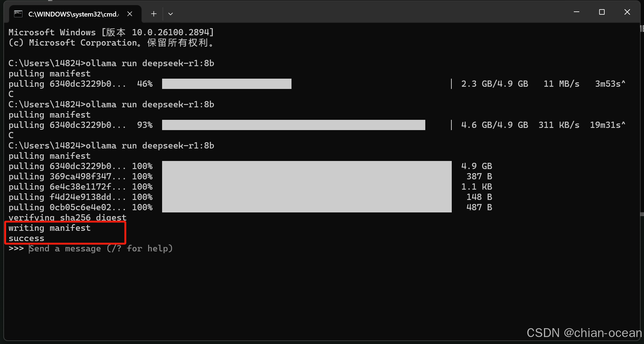
Task: Click "4.6 GB/4.9 GB" download status
Action: pyautogui.click(x=495, y=125)
